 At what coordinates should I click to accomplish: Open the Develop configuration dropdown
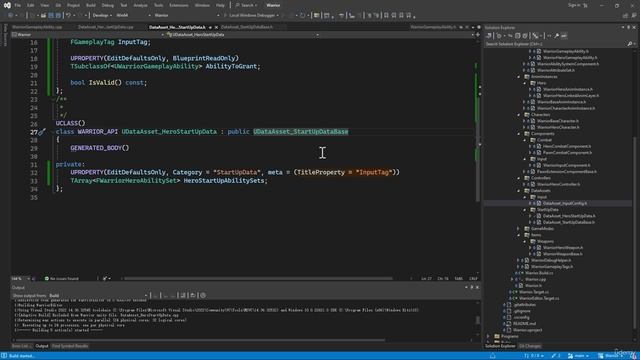[x=102, y=16]
